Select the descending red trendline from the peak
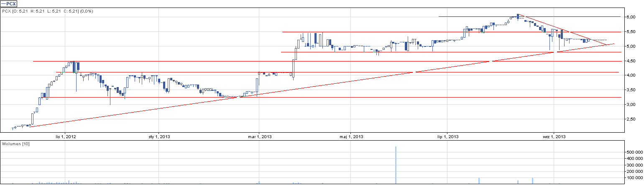The width and height of the screenshot is (644, 185). tap(562, 30)
